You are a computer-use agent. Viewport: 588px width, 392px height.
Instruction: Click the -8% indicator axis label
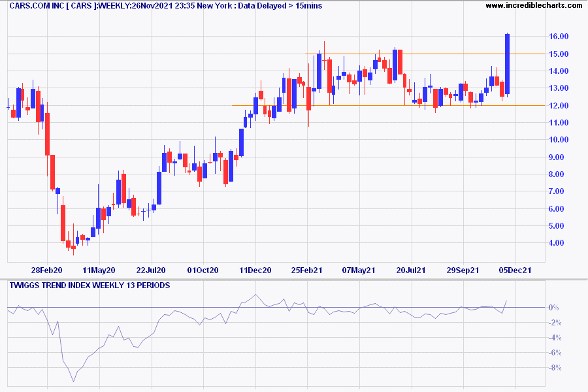pos(555,368)
